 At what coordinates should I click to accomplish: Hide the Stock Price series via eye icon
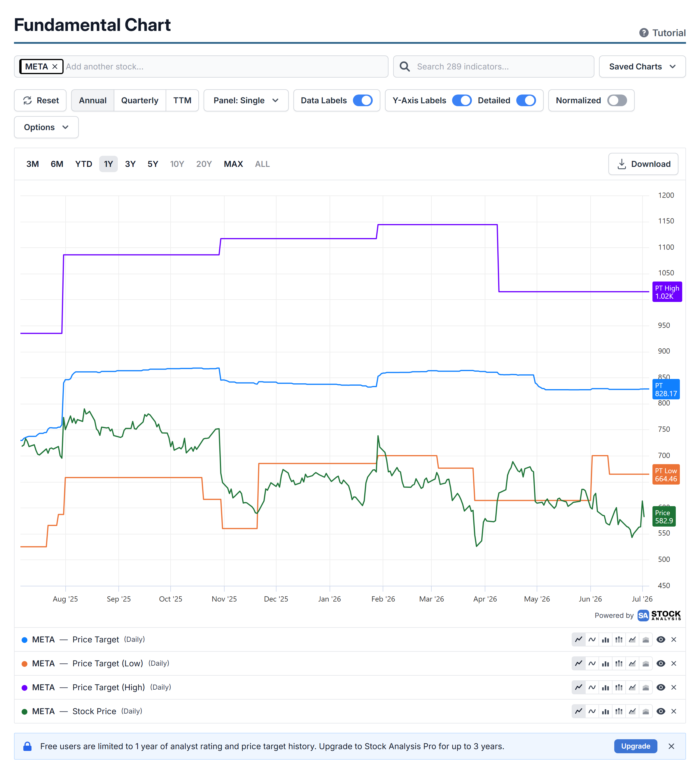(661, 711)
